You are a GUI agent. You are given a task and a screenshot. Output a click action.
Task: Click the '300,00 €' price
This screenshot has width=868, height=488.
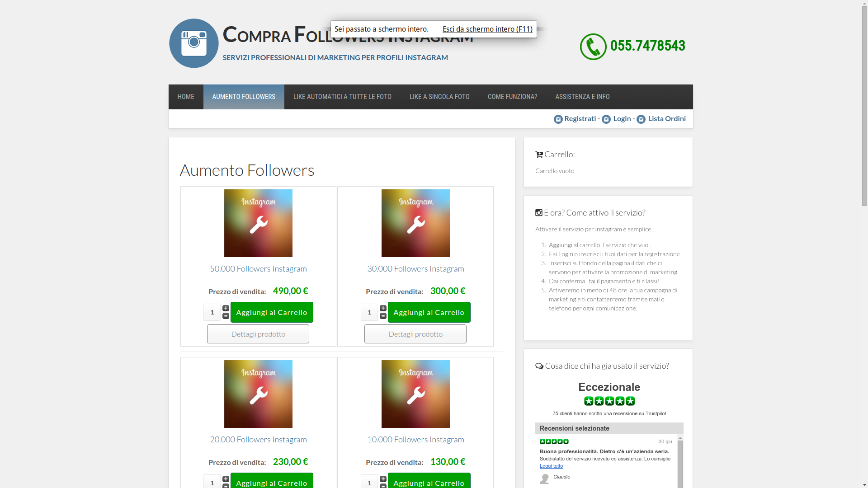pyautogui.click(x=448, y=291)
